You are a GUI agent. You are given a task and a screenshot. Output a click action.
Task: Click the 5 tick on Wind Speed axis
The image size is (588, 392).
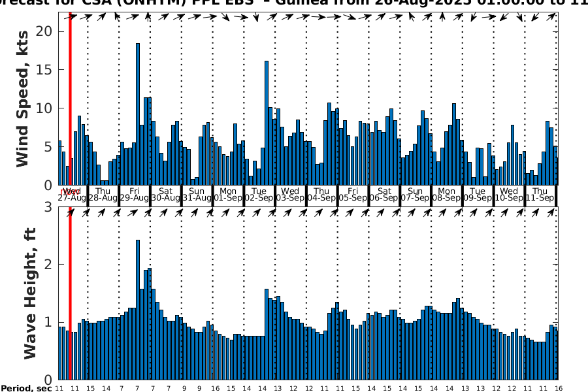(x=48, y=146)
